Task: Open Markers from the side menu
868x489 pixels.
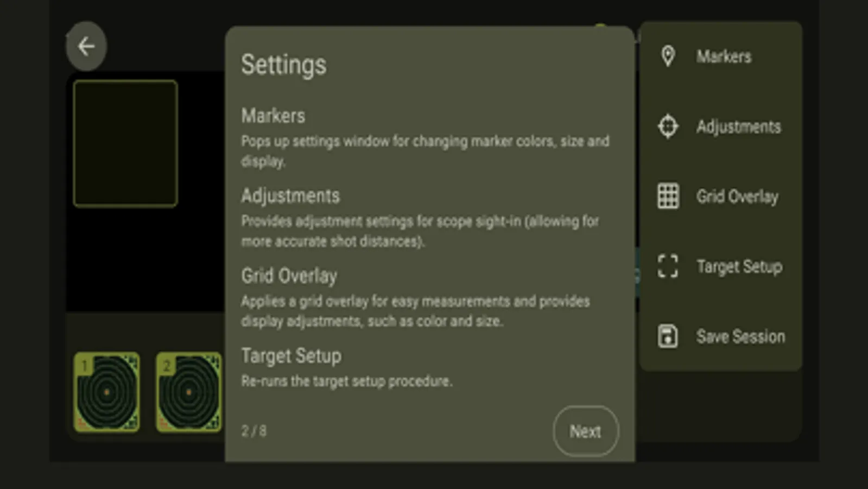Action: coord(724,57)
